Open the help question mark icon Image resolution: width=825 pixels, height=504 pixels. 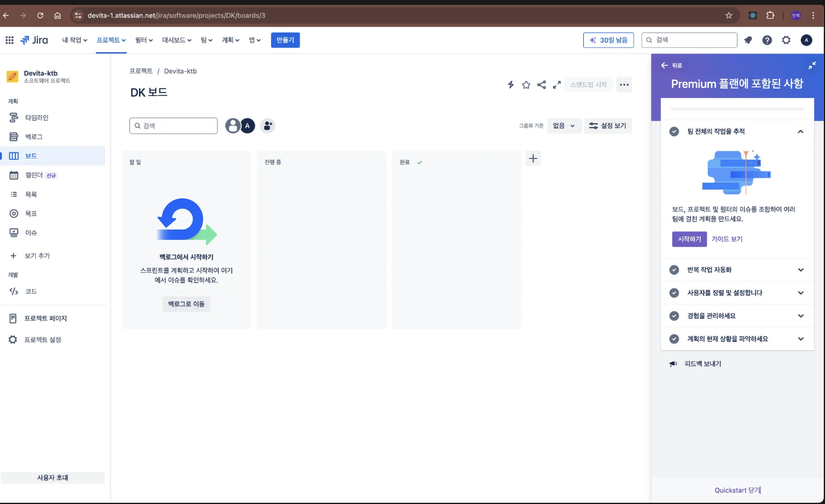767,40
